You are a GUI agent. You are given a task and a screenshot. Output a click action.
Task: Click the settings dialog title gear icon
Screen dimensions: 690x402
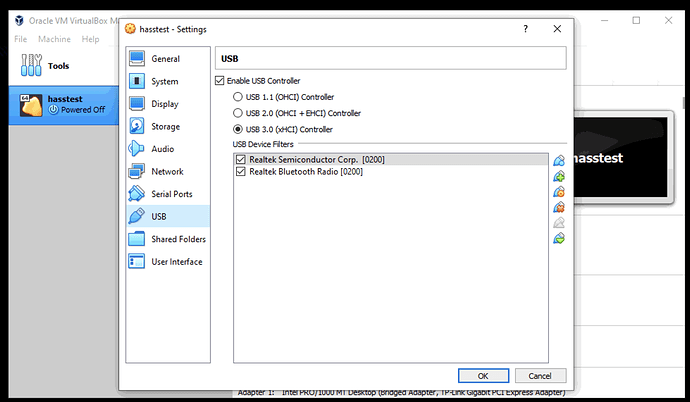[x=130, y=29]
